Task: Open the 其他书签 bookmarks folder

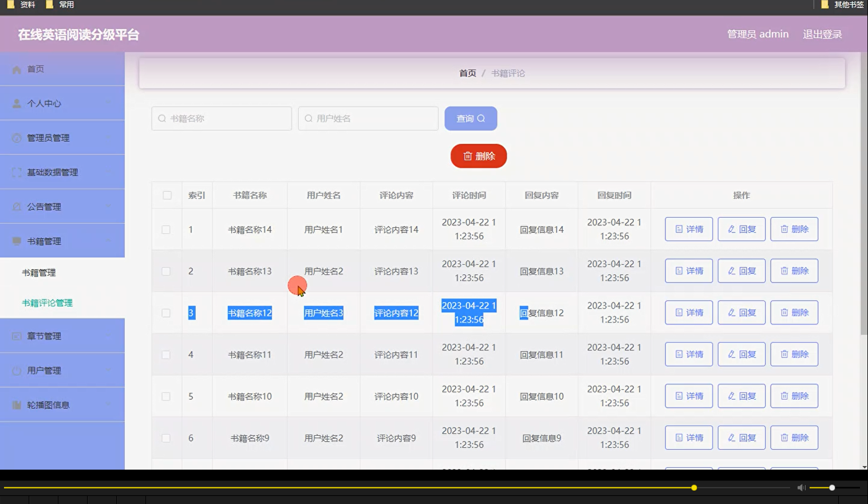Action: [x=842, y=5]
